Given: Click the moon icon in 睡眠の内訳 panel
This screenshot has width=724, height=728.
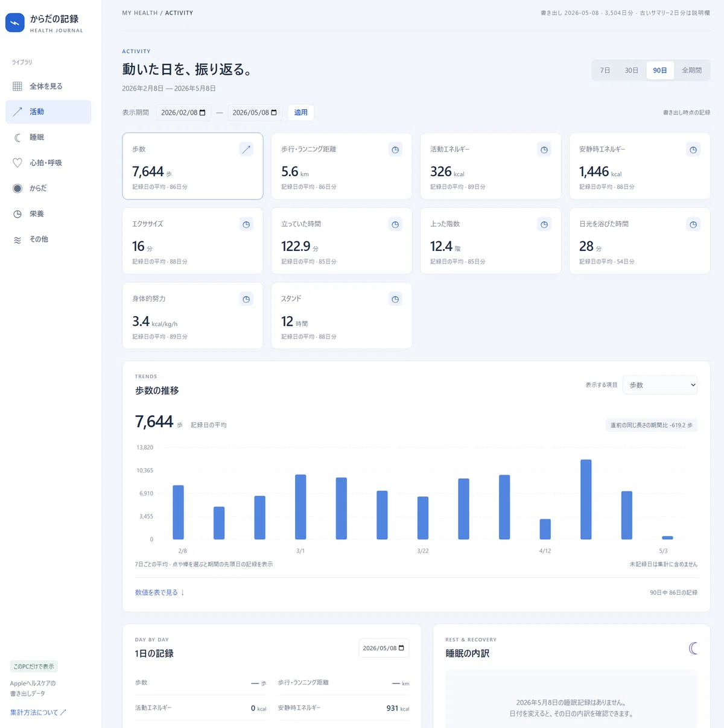Looking at the screenshot, I should (x=693, y=648).
